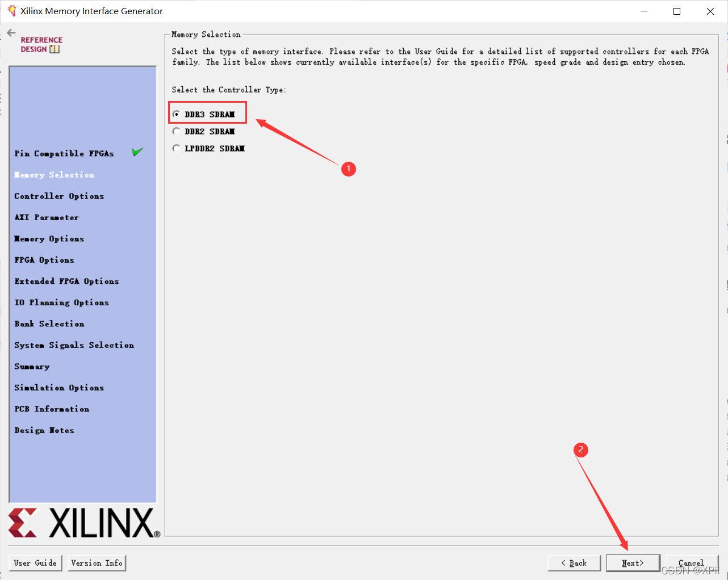
Task: Maximize the Memory Interface Generator window
Action: point(677,11)
